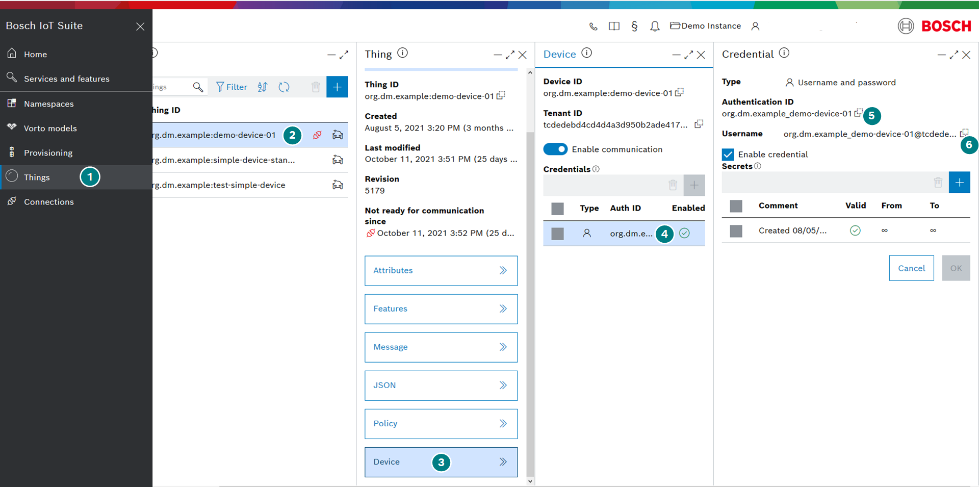Expand the JSON section

[x=441, y=386]
